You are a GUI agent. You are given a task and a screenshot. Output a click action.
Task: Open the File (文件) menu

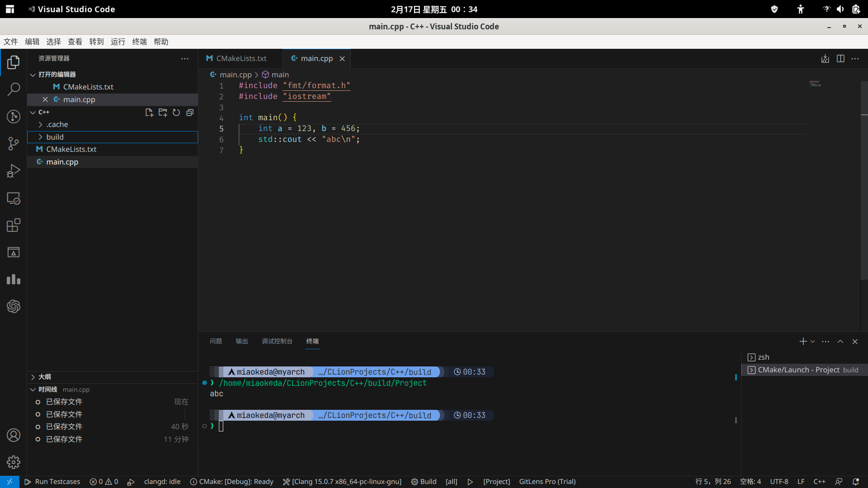coord(11,42)
